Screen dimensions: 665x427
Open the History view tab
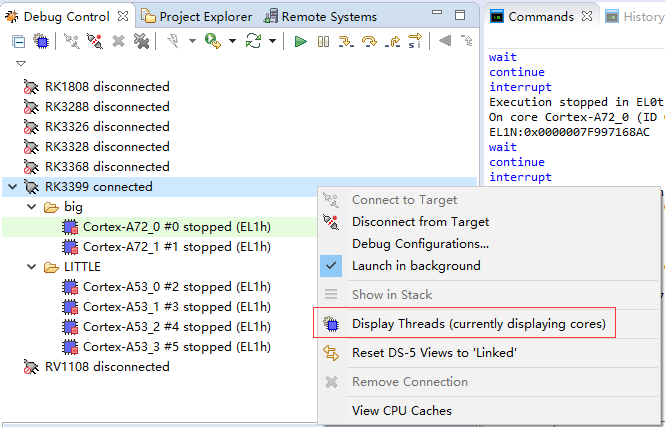[x=635, y=17]
